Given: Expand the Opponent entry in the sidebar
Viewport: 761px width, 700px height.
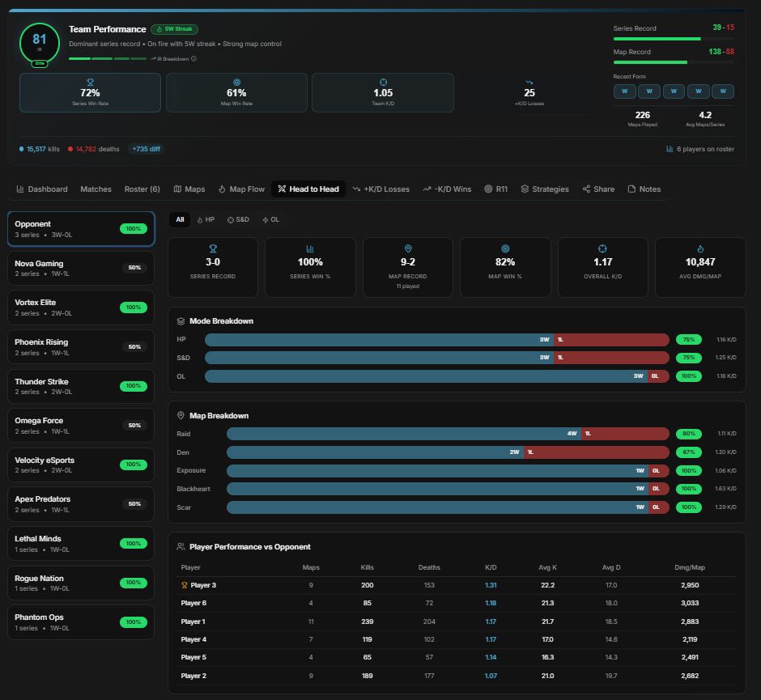Looking at the screenshot, I should click(81, 228).
